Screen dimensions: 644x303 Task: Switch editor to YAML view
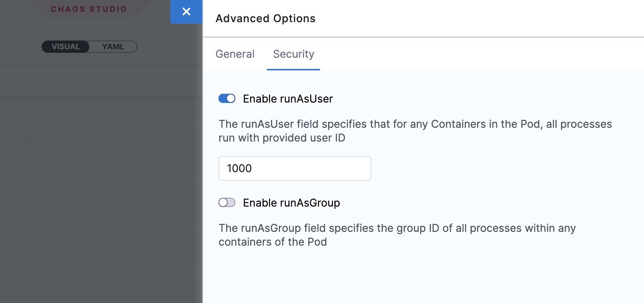pyautogui.click(x=113, y=47)
